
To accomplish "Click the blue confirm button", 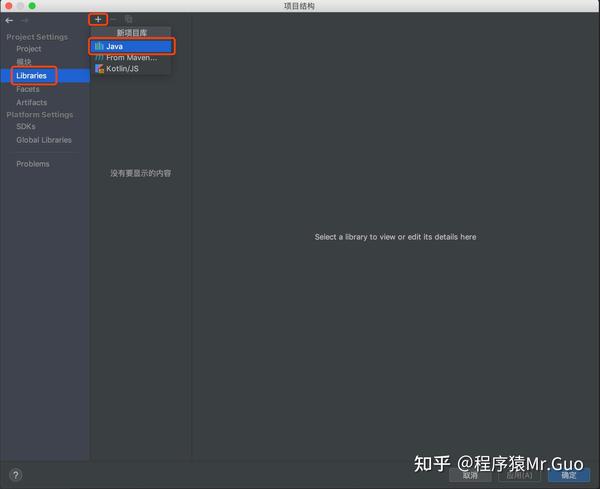I will (x=569, y=475).
